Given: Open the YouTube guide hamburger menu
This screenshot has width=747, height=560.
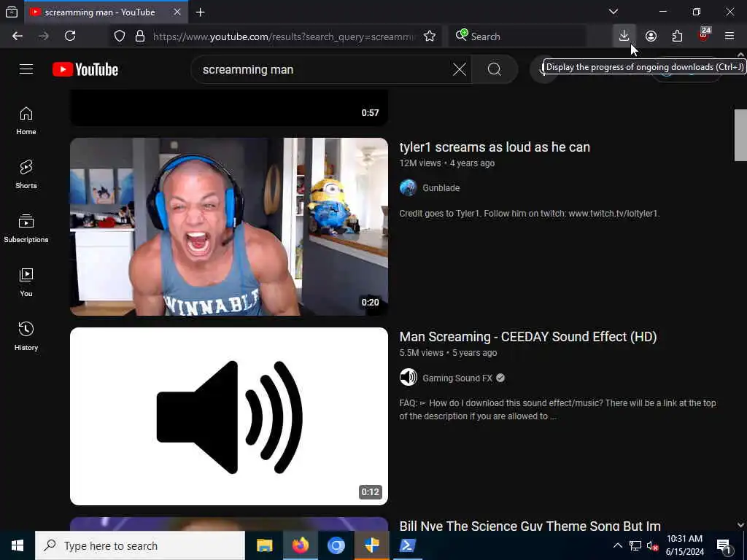Looking at the screenshot, I should click(26, 69).
